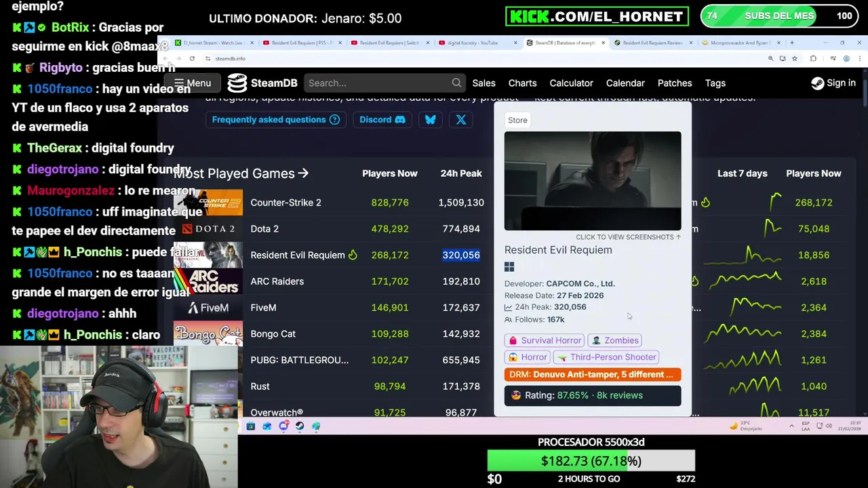Image resolution: width=868 pixels, height=488 pixels.
Task: Open the SteamDB Menu hamburger button
Action: 193,83
